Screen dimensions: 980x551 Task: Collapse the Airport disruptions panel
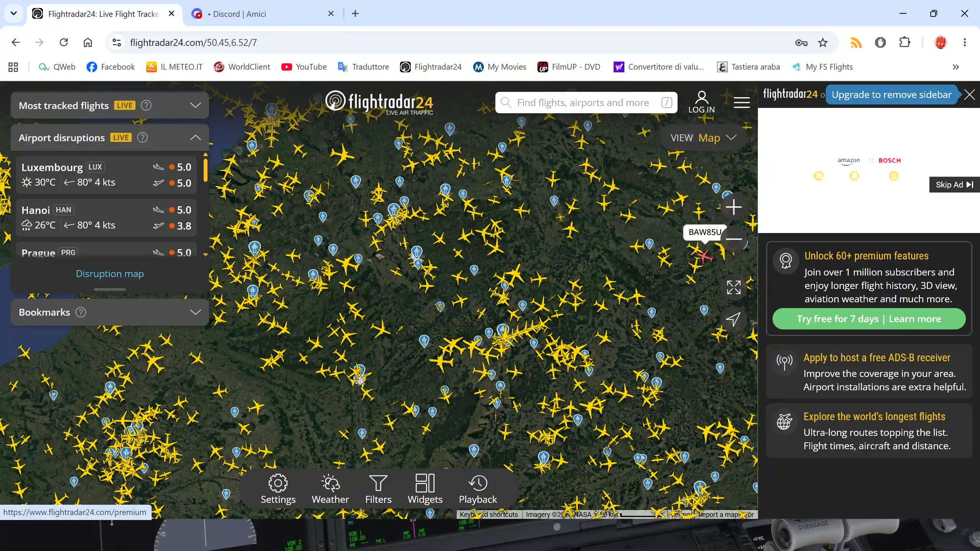point(195,137)
